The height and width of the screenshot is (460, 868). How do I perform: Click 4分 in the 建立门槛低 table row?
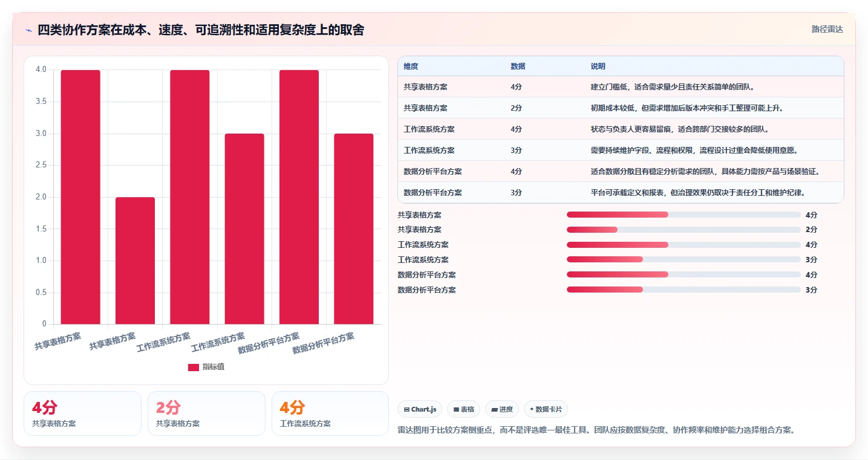(516, 87)
